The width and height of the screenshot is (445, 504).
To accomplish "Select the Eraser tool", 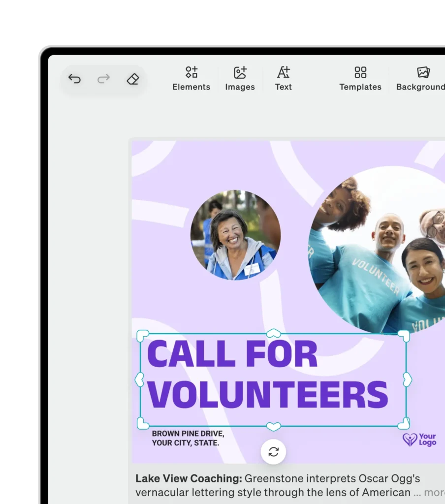I will [132, 79].
